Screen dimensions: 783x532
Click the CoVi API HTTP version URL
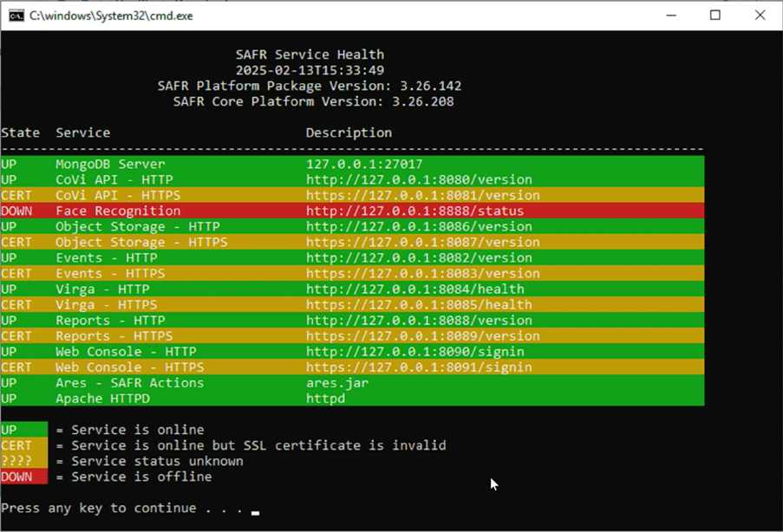pyautogui.click(x=419, y=179)
